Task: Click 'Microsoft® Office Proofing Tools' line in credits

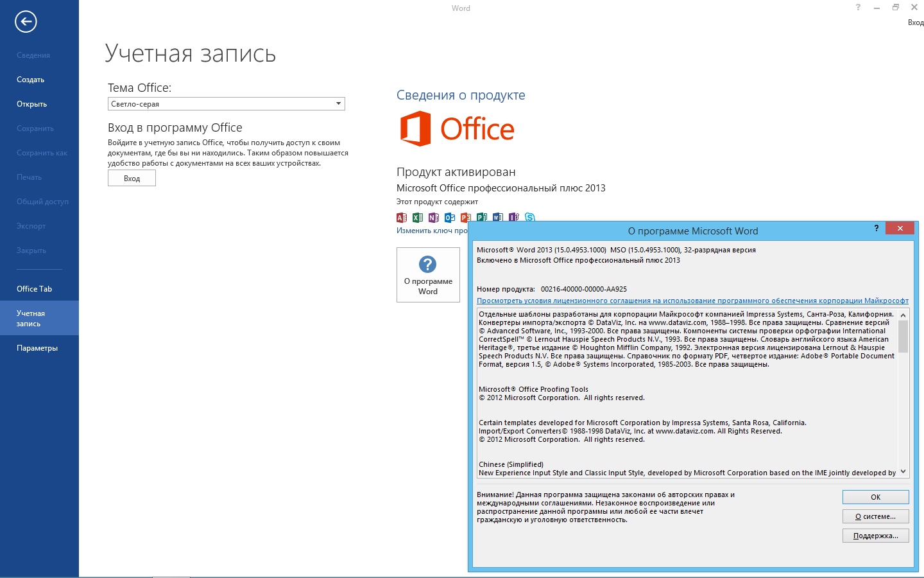Action: click(533, 389)
